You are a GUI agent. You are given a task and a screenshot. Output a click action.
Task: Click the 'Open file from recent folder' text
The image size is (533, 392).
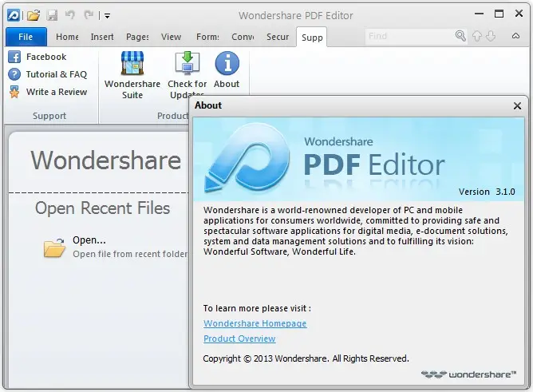click(130, 254)
